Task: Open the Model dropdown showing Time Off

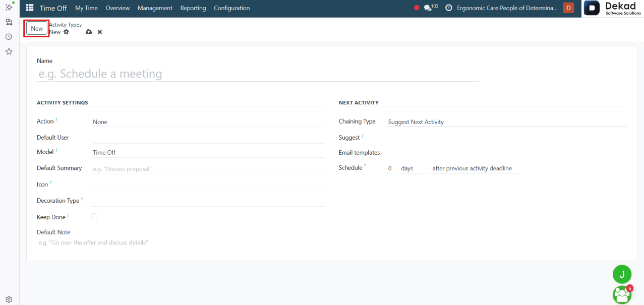Action: coord(208,152)
